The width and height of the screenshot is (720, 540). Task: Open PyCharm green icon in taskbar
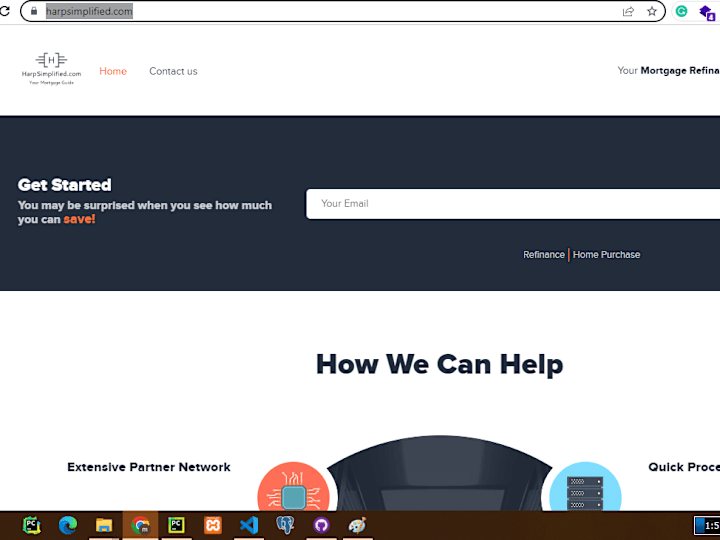(x=32, y=525)
